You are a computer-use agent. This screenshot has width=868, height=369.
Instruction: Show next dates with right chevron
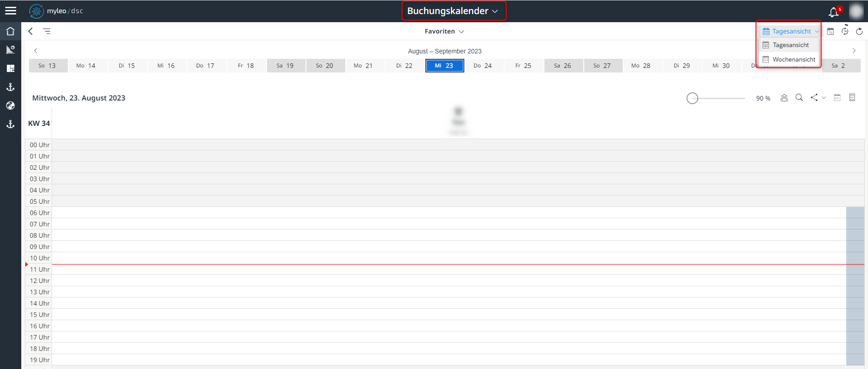coord(854,51)
